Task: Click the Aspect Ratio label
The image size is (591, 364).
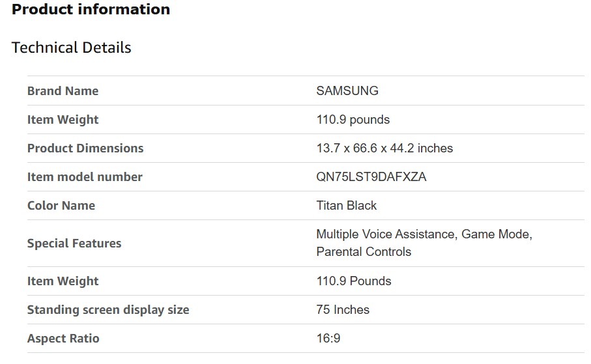Action: coord(63,339)
